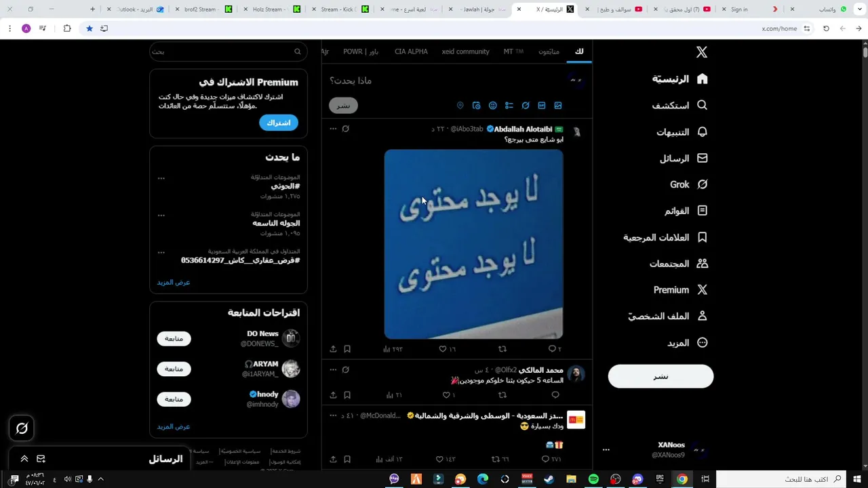Open المزيد more options in sidebar
The width and height of the screenshot is (868, 488).
click(688, 343)
